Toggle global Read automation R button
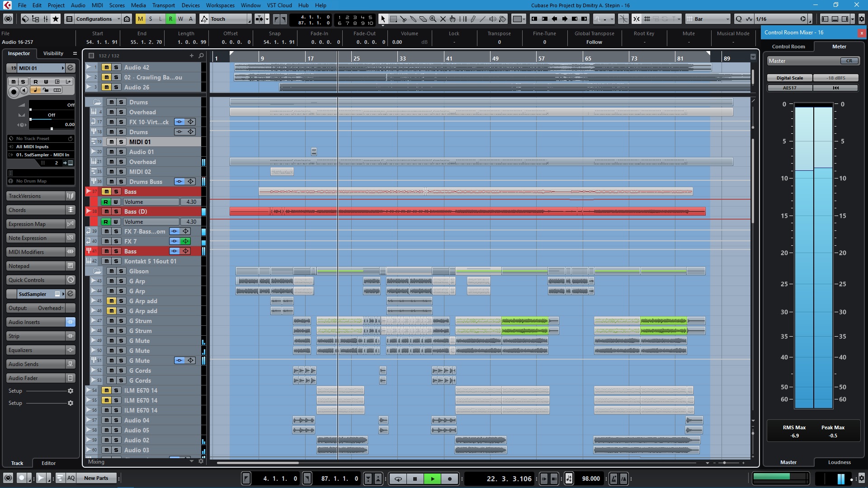 (x=170, y=19)
